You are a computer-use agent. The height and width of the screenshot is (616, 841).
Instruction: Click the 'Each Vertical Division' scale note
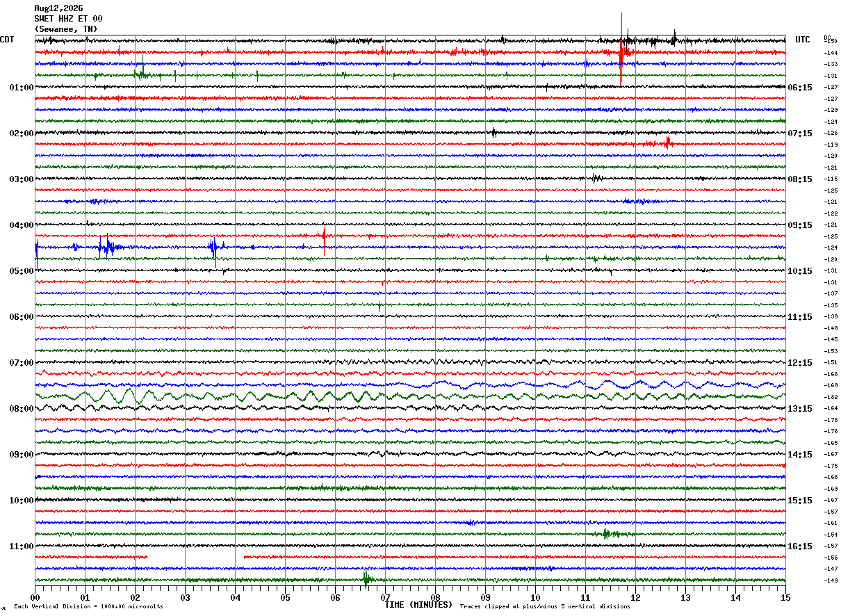point(88,606)
